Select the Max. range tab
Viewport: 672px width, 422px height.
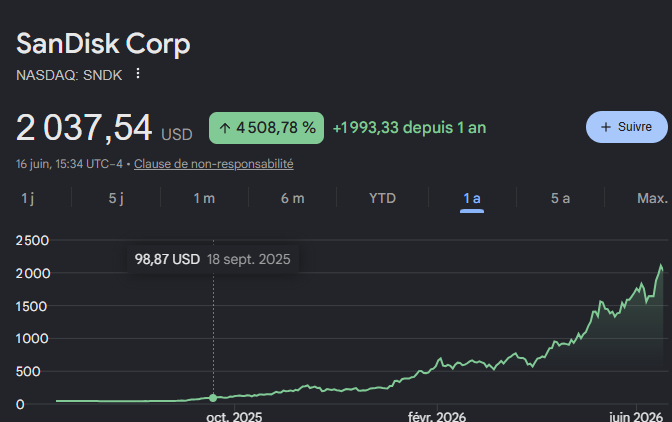pyautogui.click(x=652, y=198)
